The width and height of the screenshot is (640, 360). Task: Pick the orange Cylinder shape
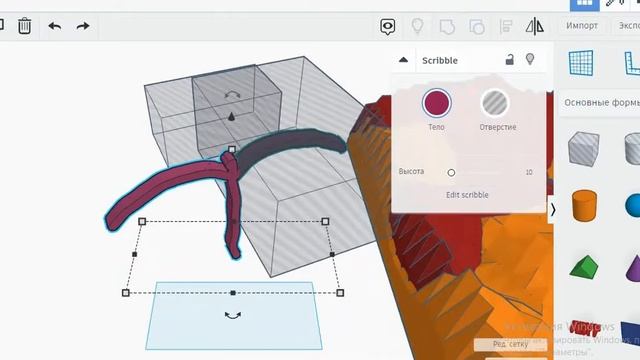point(584,205)
